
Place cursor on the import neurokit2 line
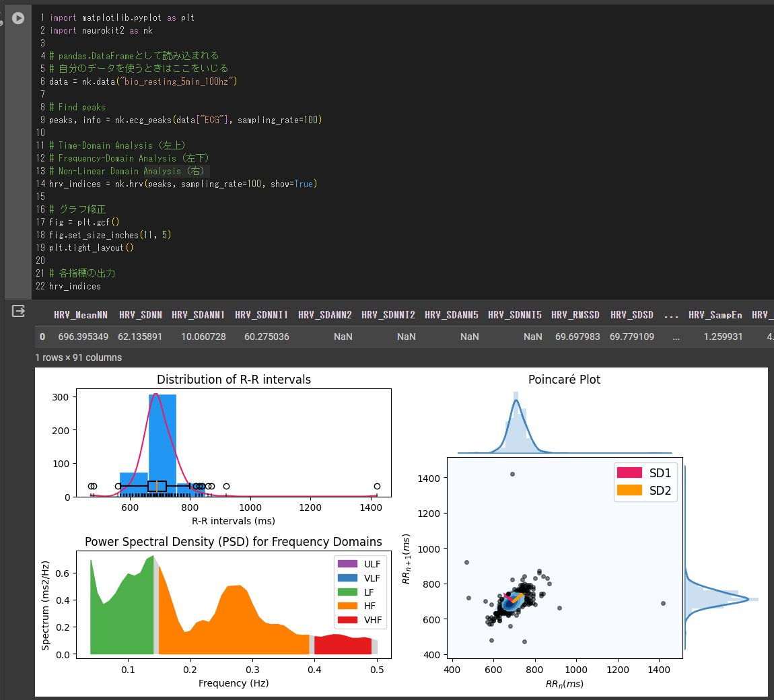point(101,30)
